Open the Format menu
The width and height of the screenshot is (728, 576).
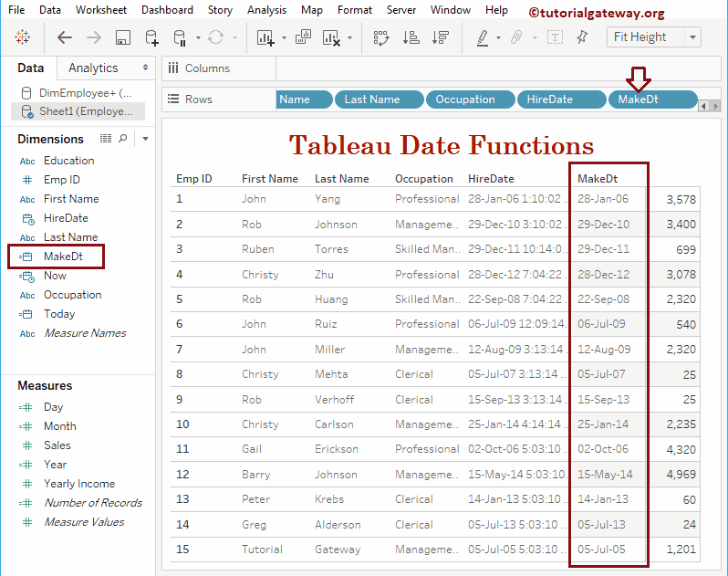tap(355, 10)
